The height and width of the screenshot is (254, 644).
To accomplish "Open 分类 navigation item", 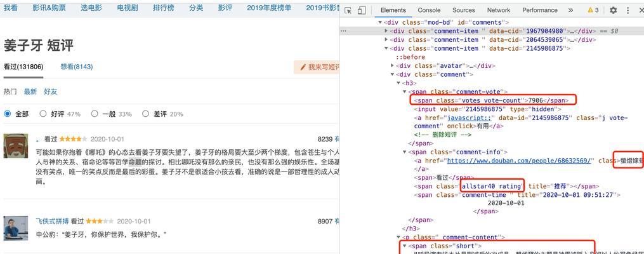I will (x=196, y=8).
